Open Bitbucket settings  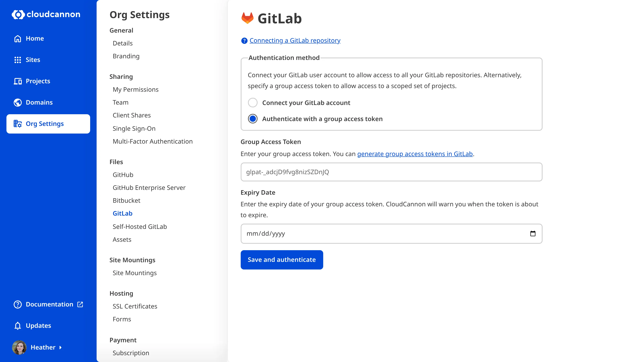pyautogui.click(x=126, y=201)
